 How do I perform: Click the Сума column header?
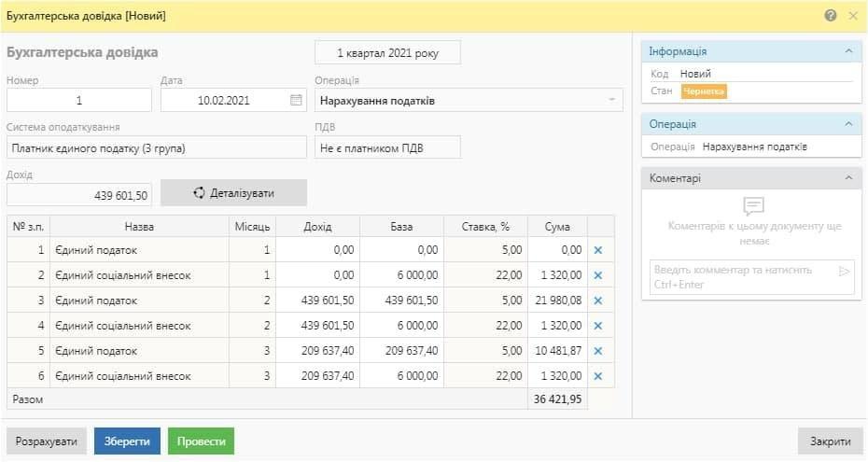click(x=557, y=226)
